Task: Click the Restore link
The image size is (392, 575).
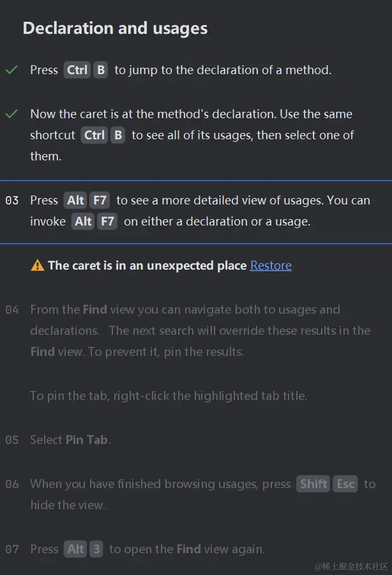Action: tap(271, 265)
